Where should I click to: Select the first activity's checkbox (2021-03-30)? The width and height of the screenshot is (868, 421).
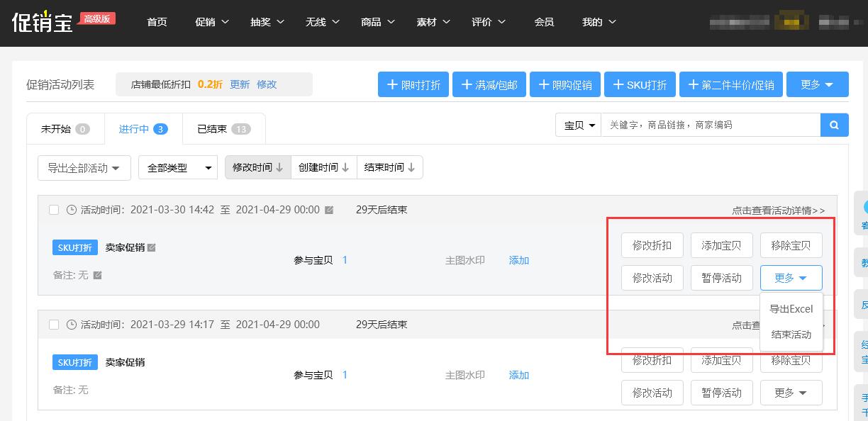(54, 210)
